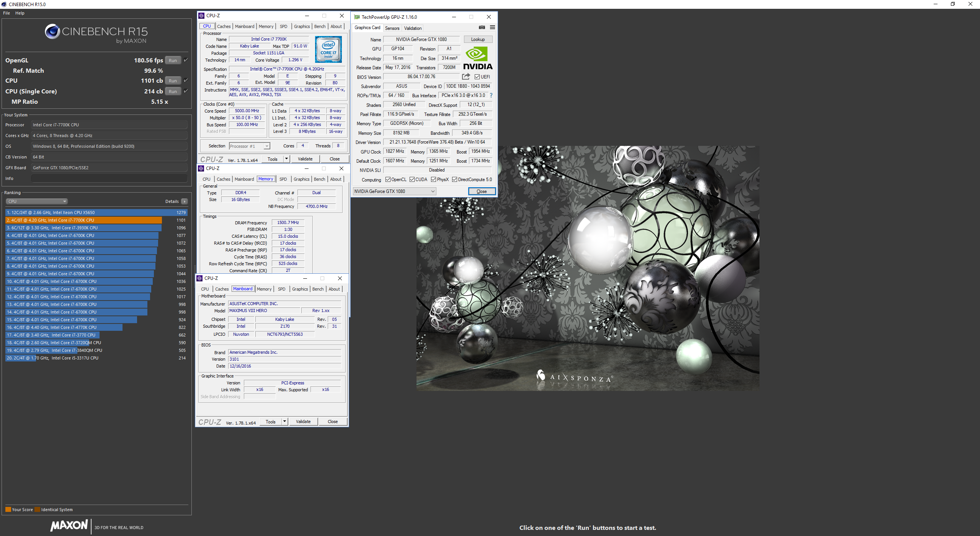
Task: Click the Core Speed value 5000.00 MHz
Action: click(247, 111)
